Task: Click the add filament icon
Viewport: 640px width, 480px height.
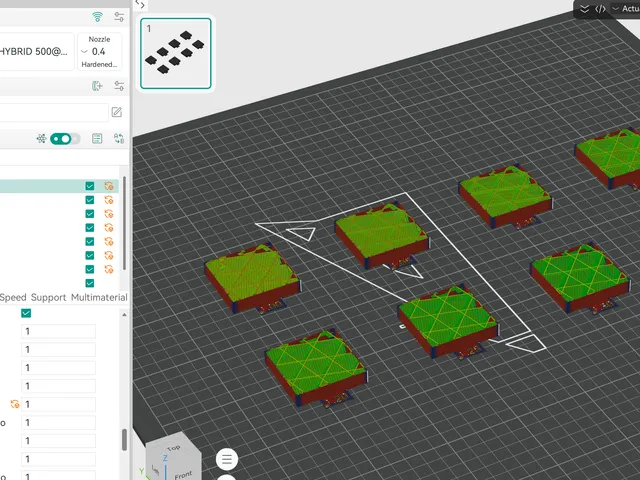Action: click(97, 86)
